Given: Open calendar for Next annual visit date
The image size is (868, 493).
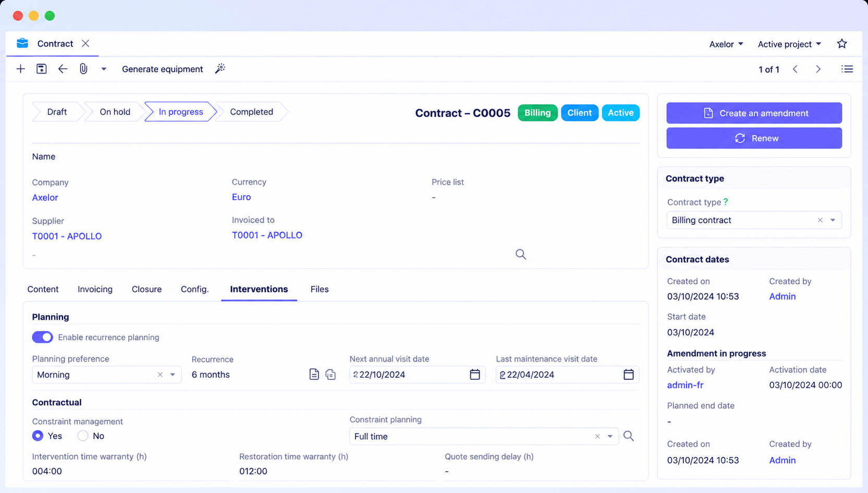Looking at the screenshot, I should [475, 375].
